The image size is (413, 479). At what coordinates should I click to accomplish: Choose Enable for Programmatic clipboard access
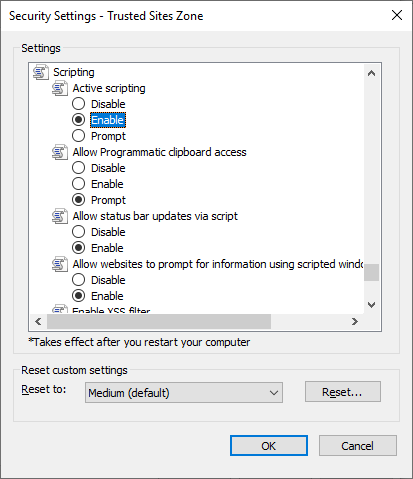pos(78,184)
